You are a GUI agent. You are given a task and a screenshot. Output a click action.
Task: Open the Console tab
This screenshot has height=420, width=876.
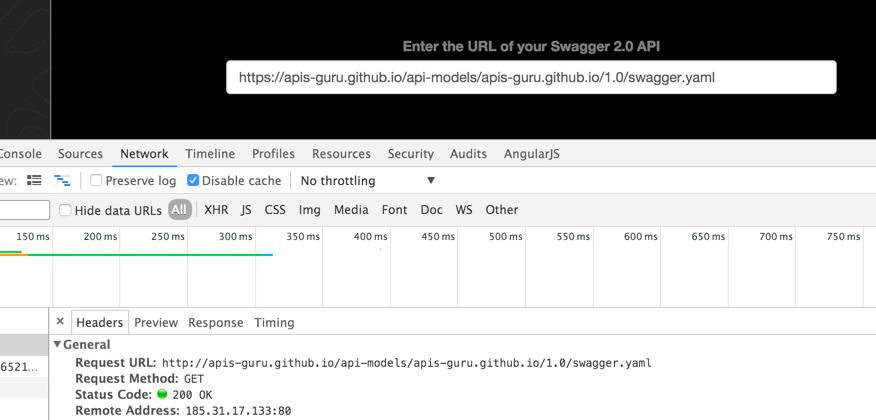(x=20, y=154)
